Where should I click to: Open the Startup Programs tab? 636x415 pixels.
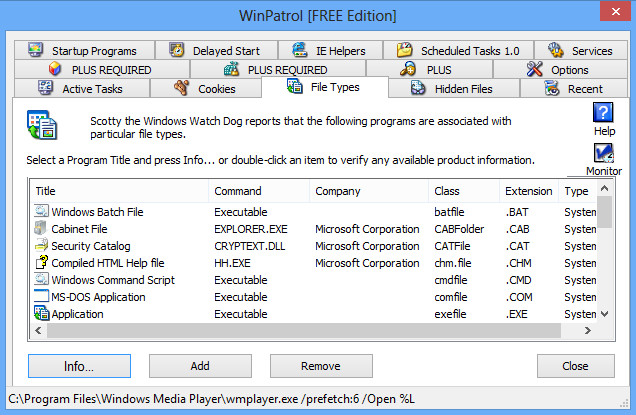click(84, 50)
